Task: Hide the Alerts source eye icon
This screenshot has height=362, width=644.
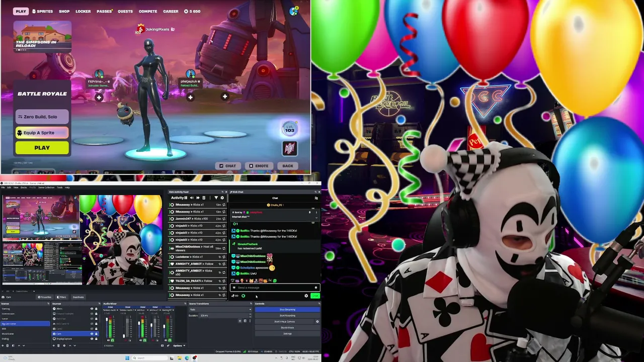Action: (x=92, y=309)
